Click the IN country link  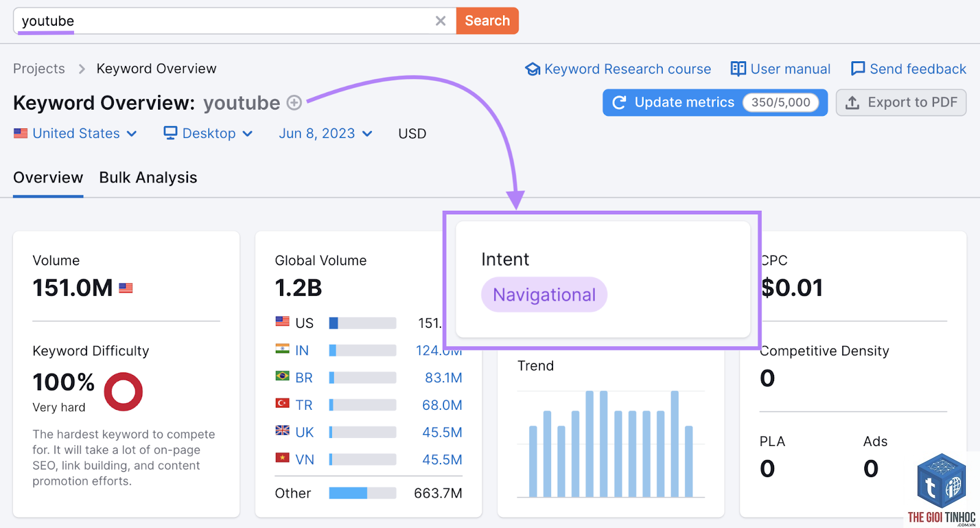(302, 350)
